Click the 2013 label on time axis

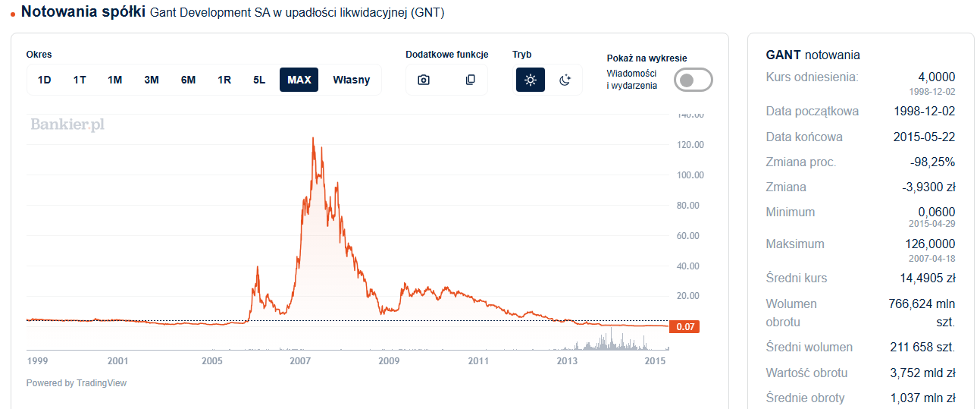[x=565, y=360]
